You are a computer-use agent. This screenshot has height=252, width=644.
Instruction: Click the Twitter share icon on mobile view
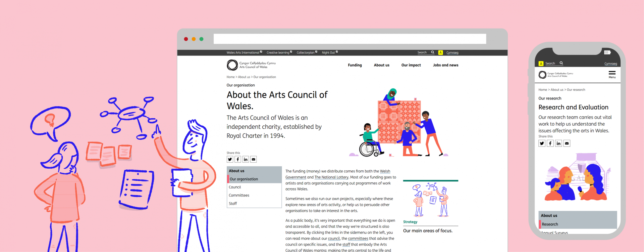[x=542, y=143]
